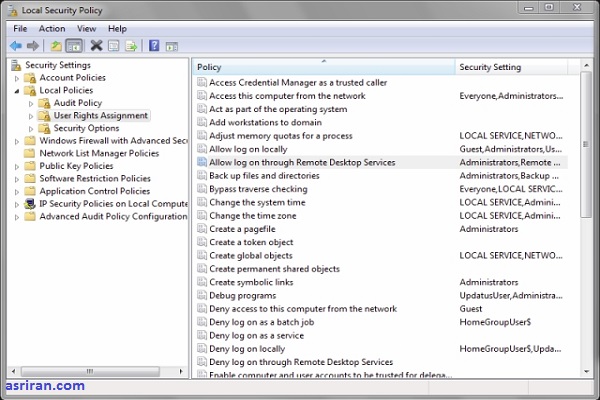Click the Forward arrow toolbar icon
Image resolution: width=600 pixels, height=400 pixels.
33,46
